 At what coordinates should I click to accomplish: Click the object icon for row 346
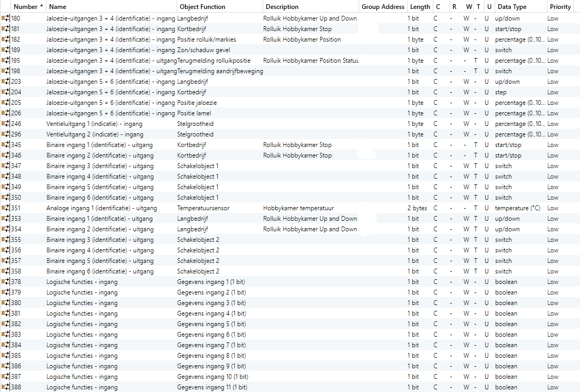(x=6, y=155)
